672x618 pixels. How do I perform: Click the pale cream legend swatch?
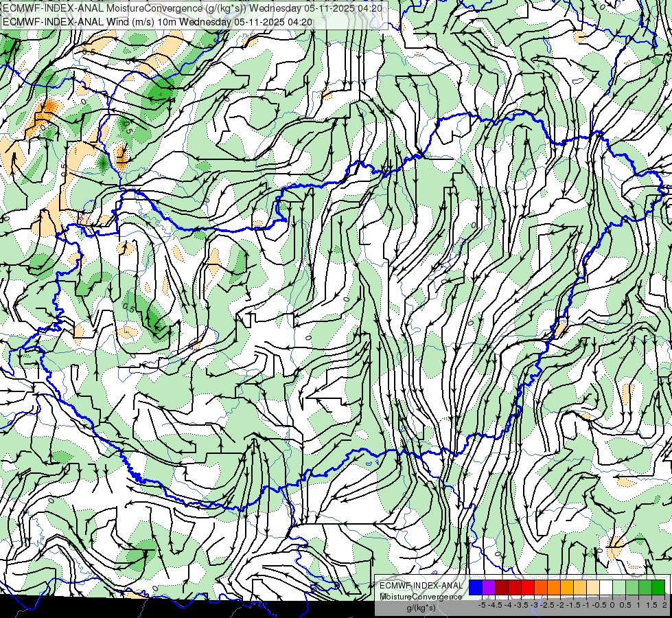pyautogui.click(x=593, y=587)
